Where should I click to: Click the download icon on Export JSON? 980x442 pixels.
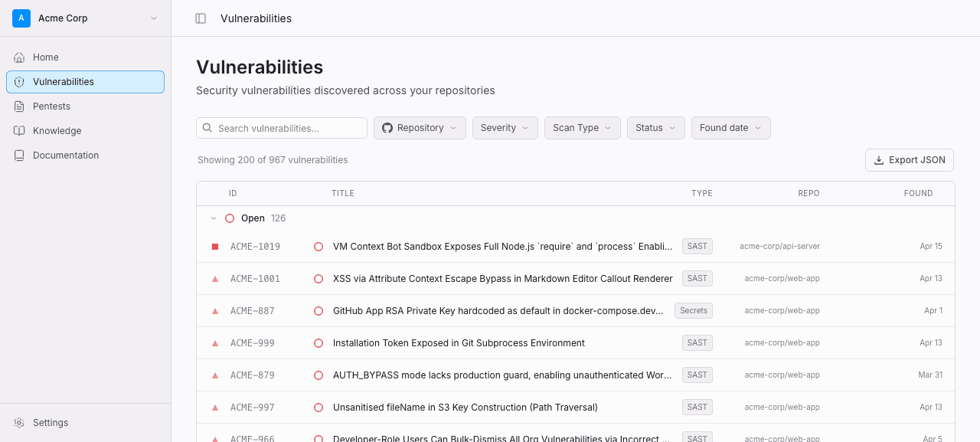(x=879, y=160)
